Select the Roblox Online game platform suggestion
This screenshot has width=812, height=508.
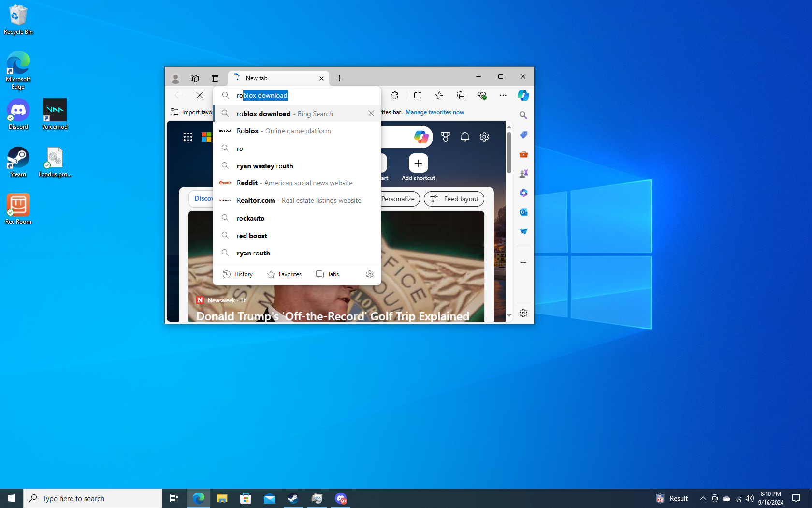[297, 131]
